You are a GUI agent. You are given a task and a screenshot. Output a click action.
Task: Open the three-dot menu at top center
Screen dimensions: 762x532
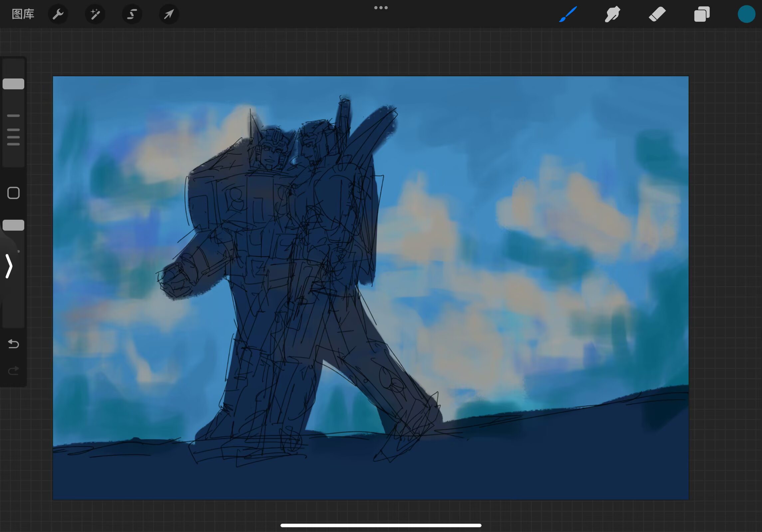point(381,8)
